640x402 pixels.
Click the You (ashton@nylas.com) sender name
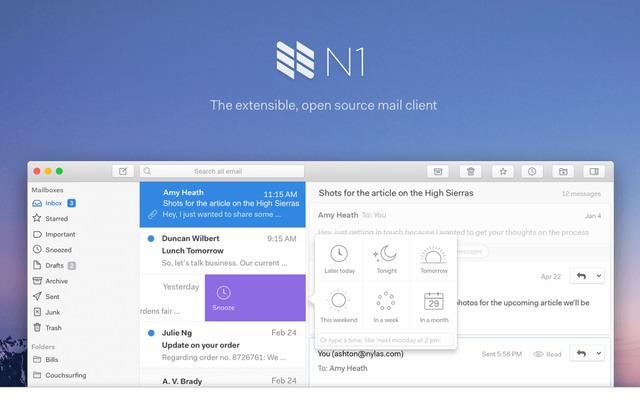[360, 354]
